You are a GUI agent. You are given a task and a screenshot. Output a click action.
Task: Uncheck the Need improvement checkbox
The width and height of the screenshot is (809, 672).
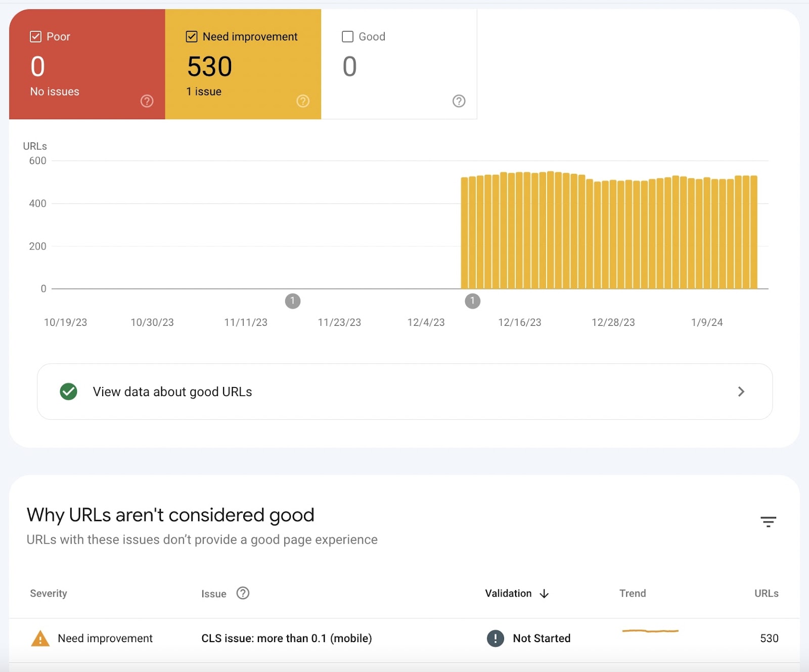coord(192,36)
